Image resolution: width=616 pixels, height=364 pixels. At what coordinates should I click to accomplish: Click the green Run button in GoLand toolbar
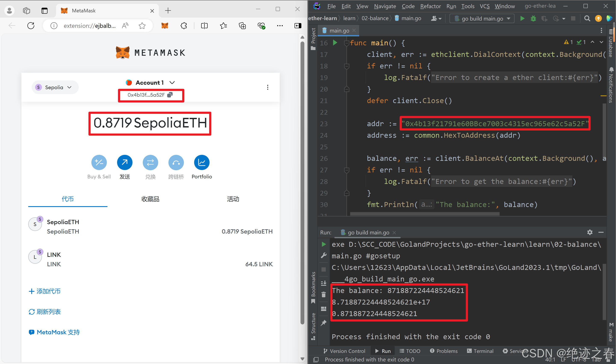[522, 19]
